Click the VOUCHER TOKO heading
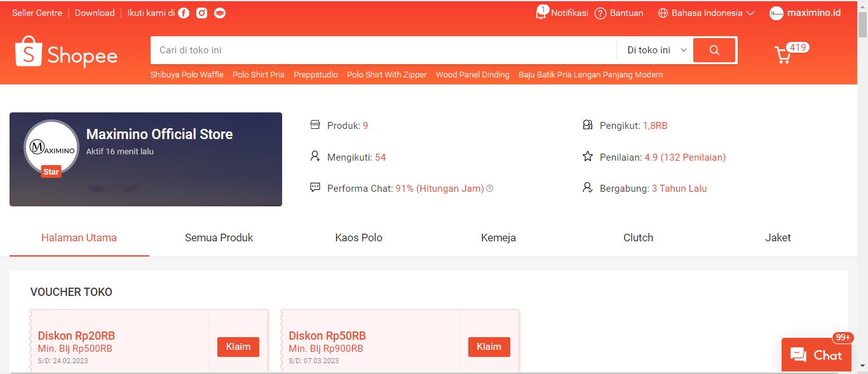868x374 pixels. 71,292
